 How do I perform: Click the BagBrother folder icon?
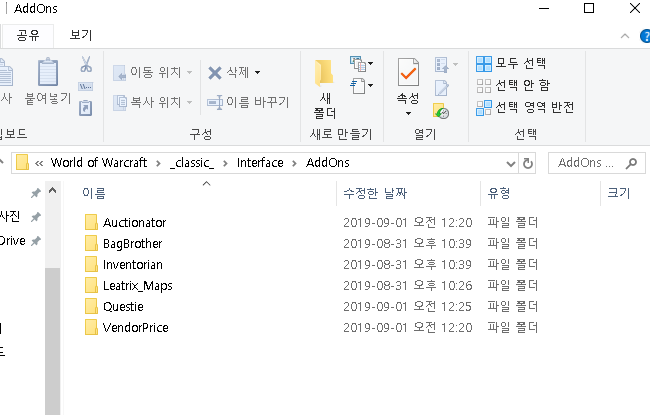[91, 243]
